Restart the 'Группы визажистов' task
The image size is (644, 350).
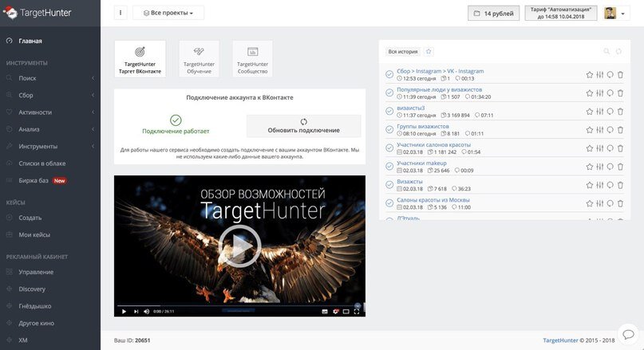610,130
